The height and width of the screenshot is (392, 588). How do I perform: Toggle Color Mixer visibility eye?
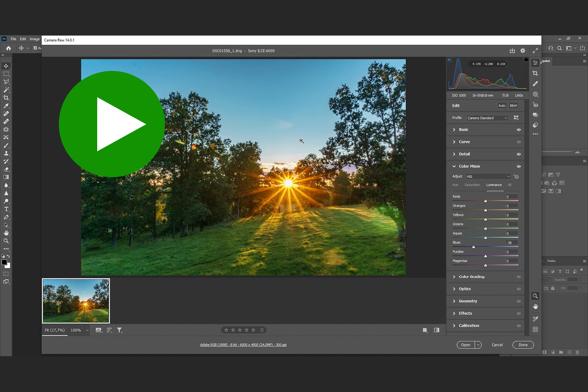519,167
